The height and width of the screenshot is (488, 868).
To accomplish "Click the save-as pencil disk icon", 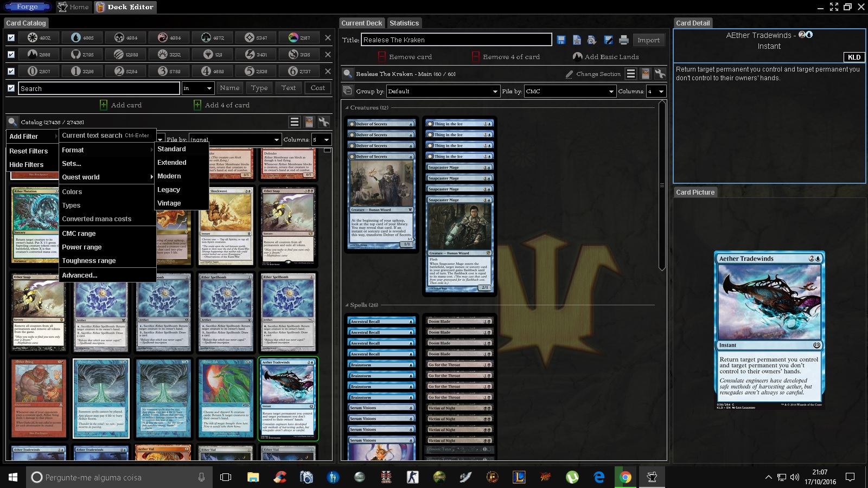I will tap(608, 40).
